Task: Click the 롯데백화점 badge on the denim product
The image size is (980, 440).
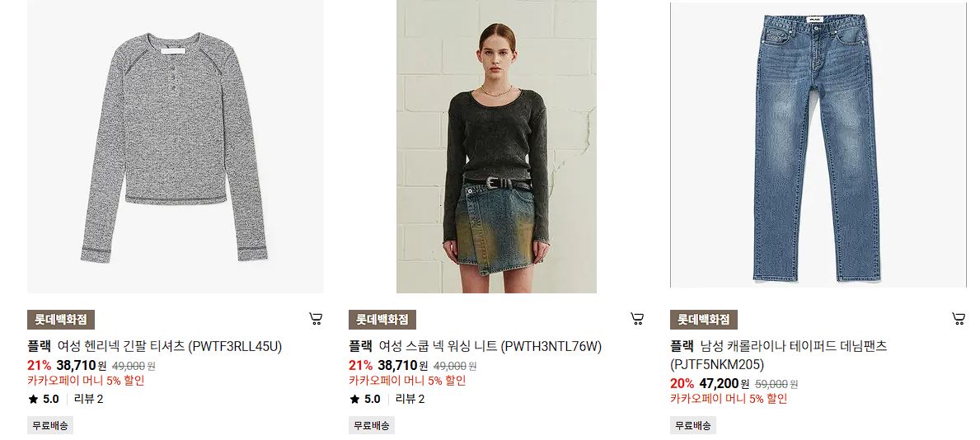Action: 704,320
